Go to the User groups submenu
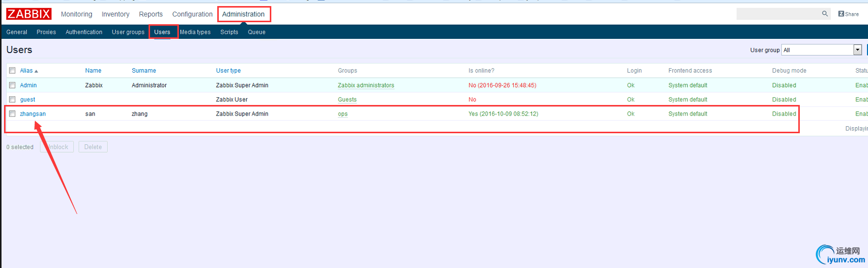The width and height of the screenshot is (868, 268). coord(128,32)
